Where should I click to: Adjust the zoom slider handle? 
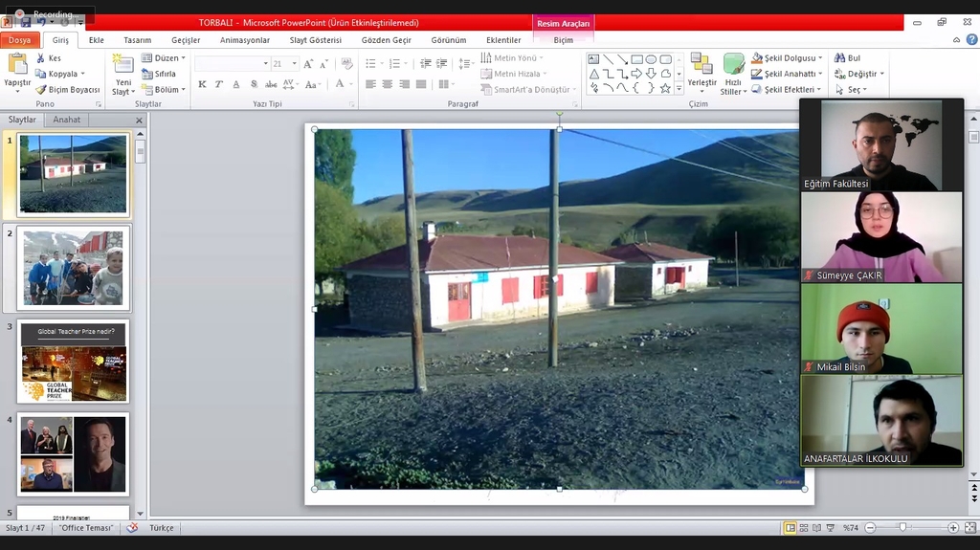[902, 528]
